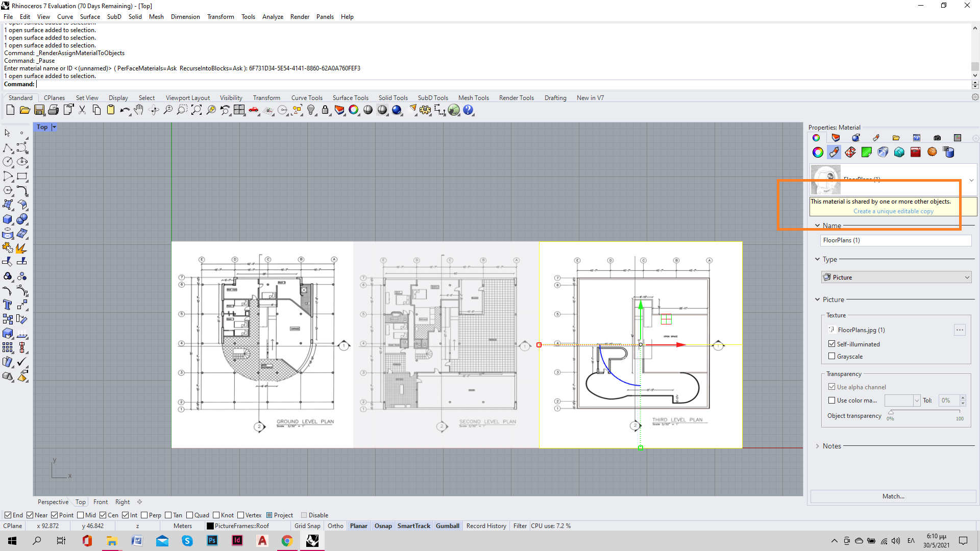The height and width of the screenshot is (551, 980).
Task: Open the Libraries folder panel tab
Action: click(896, 138)
